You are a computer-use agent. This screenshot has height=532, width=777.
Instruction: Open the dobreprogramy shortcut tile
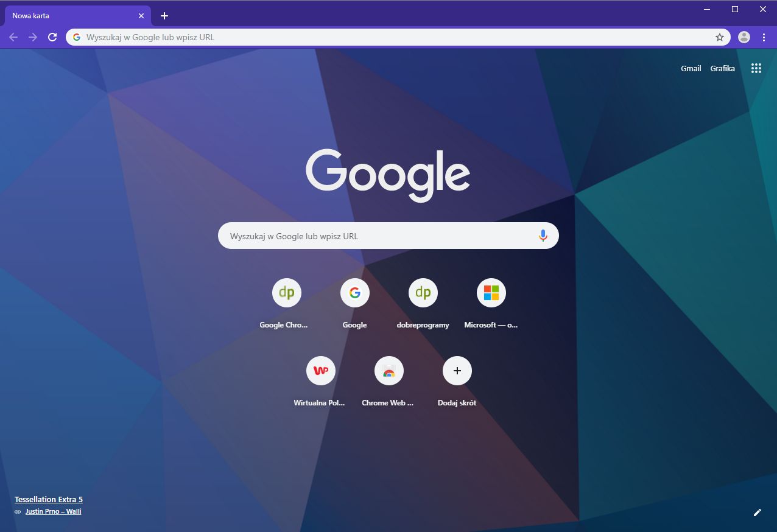(423, 303)
